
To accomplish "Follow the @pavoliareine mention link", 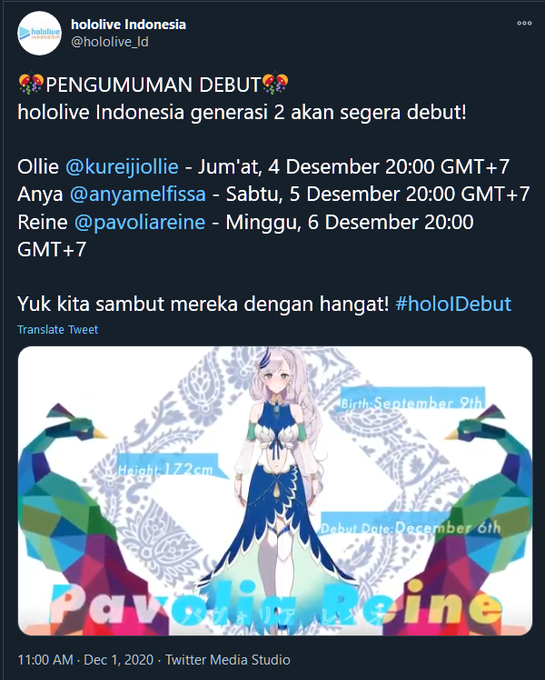I will coord(140,222).
